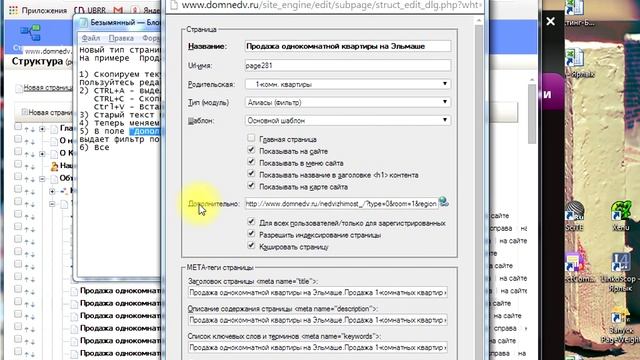Open Формат menu in Notepad
This screenshot has width=640, height=360.
click(151, 38)
